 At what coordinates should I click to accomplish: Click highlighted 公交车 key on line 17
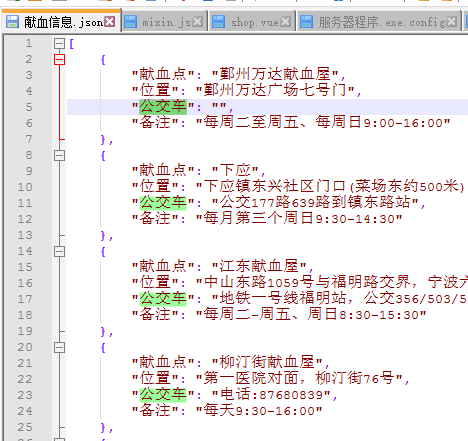tap(163, 299)
